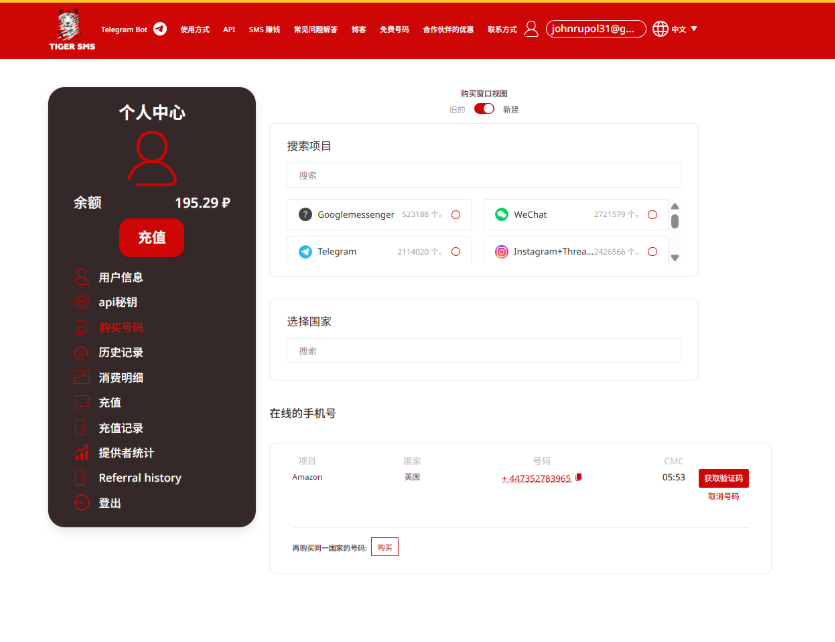Click the Tiger SMS logo

pos(72,30)
